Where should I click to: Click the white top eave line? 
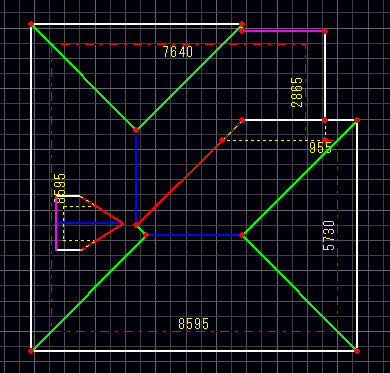pos(136,24)
